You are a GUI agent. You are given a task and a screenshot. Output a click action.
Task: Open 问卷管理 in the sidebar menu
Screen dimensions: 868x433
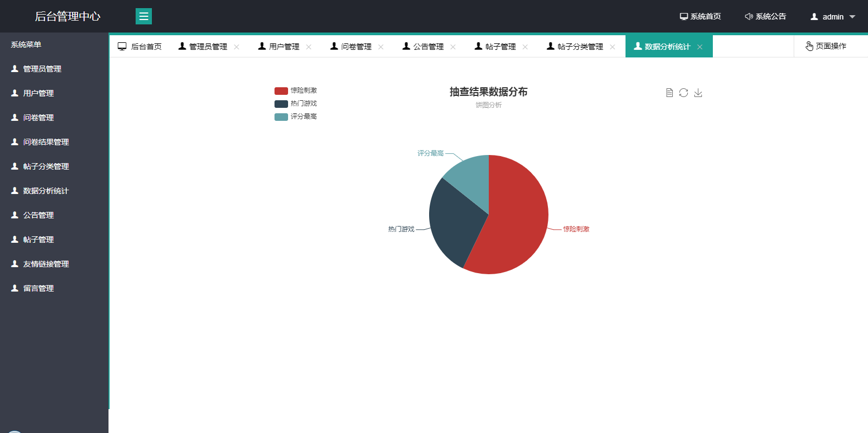coord(54,118)
